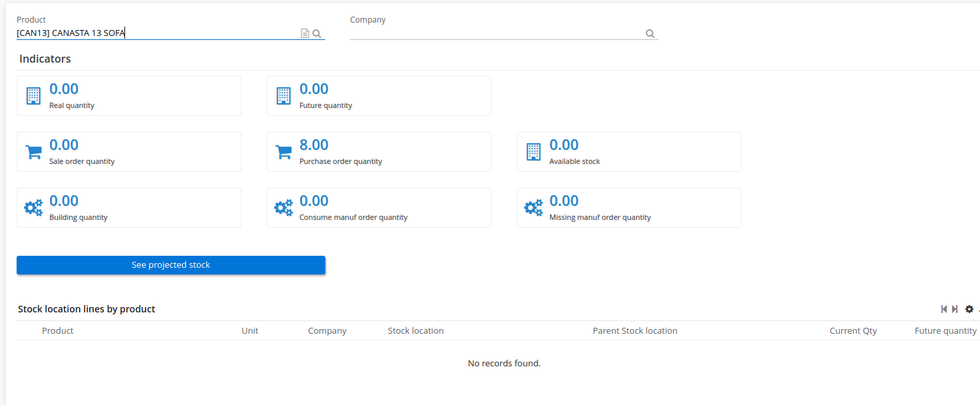Screen dimensions: 980x405
Task: Click the Missing manuf order quantity label
Action: coord(600,217)
